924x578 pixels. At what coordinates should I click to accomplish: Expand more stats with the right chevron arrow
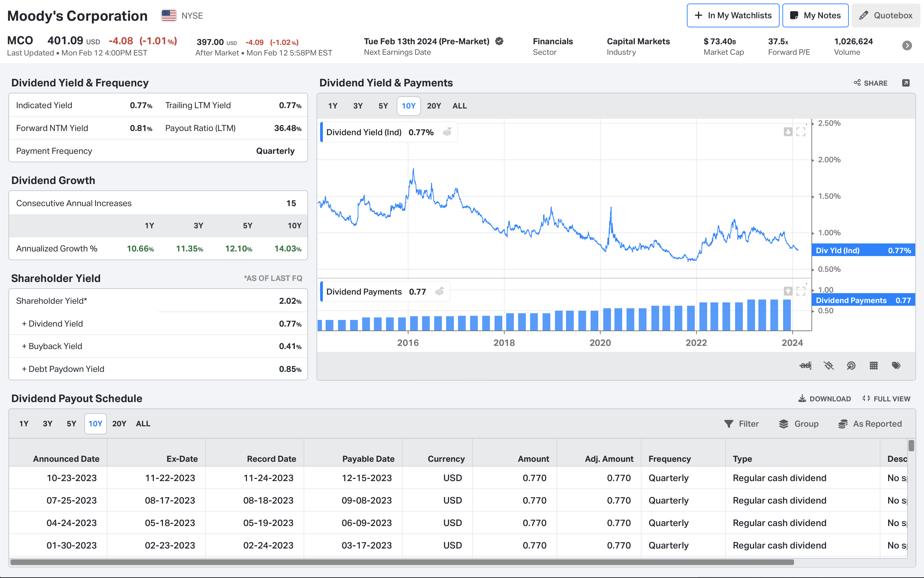click(x=907, y=46)
